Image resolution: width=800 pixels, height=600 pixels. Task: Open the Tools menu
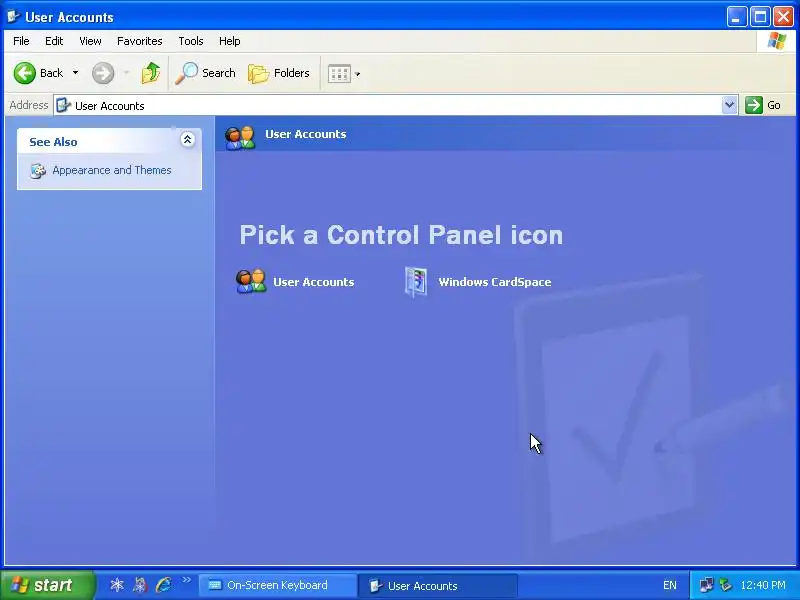(x=191, y=41)
